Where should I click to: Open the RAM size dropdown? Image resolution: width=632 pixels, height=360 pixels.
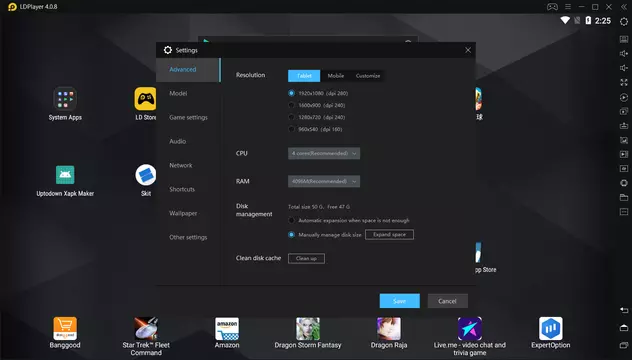coord(324,181)
